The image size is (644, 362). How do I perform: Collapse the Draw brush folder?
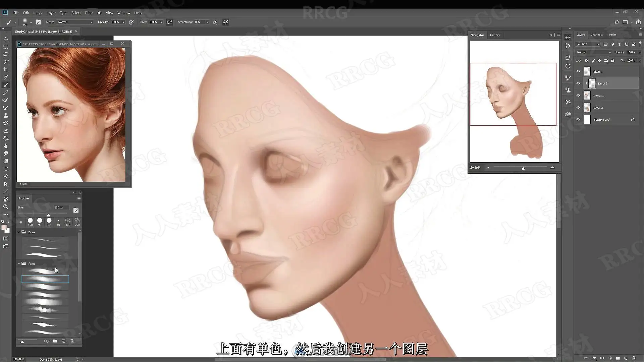coord(19,232)
